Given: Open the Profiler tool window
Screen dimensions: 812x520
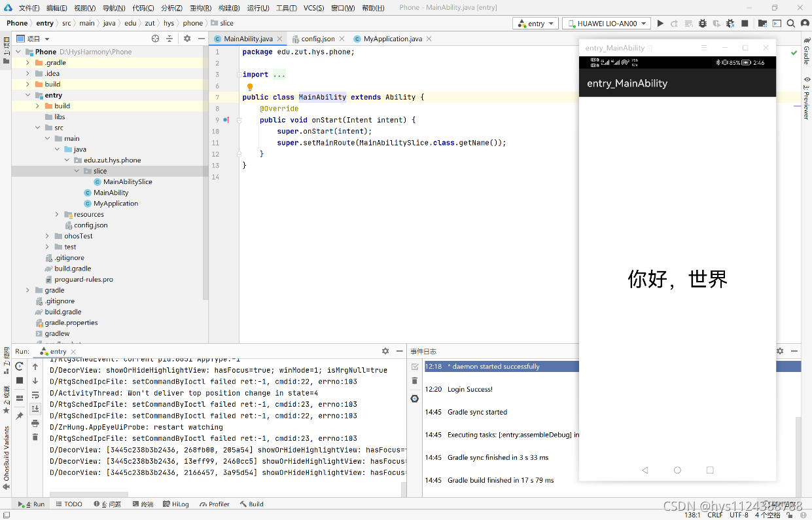Looking at the screenshot, I should point(215,504).
